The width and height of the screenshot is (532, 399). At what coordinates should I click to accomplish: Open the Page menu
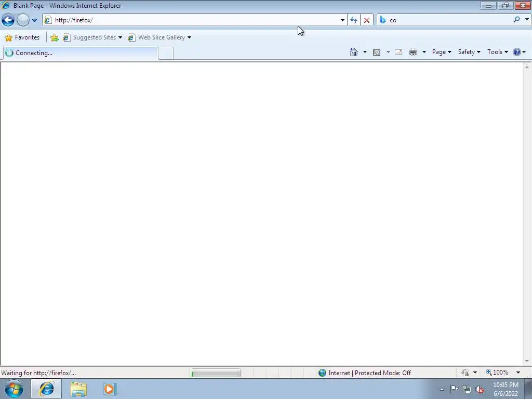click(442, 52)
